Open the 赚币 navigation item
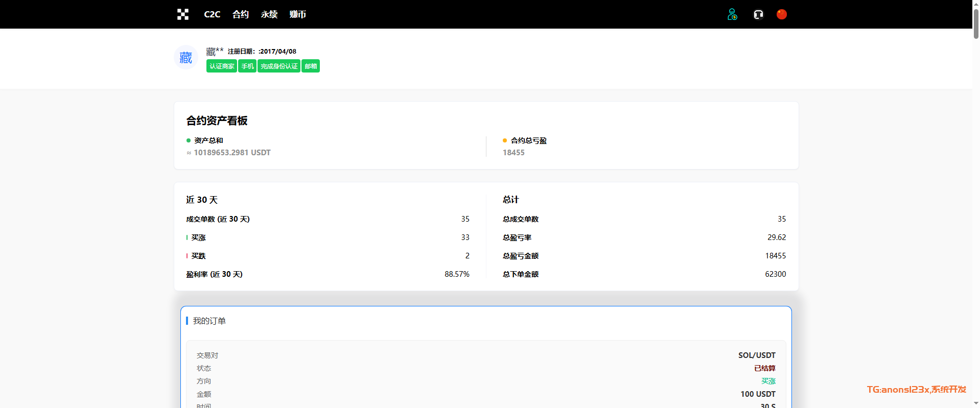The width and height of the screenshot is (980, 408). (x=297, y=14)
